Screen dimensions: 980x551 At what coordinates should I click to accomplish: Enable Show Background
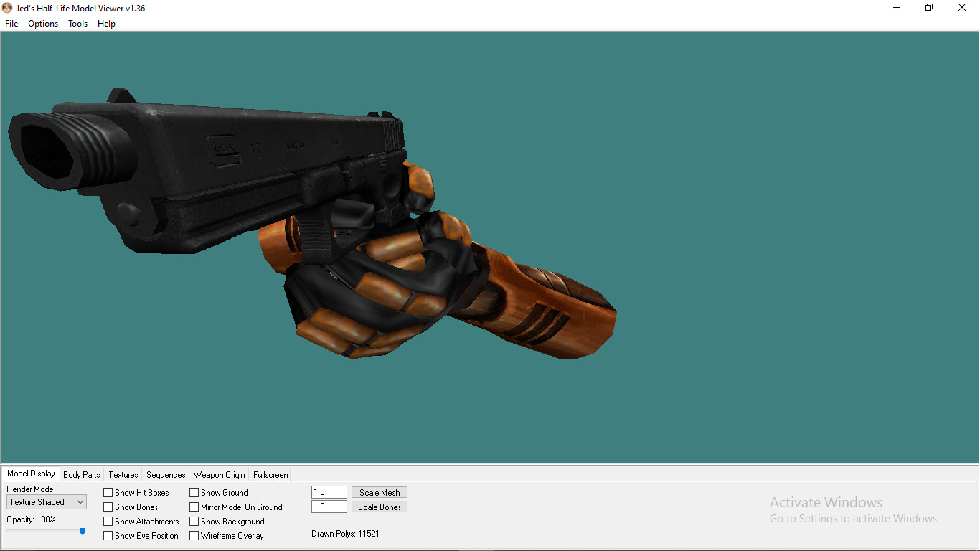click(194, 521)
